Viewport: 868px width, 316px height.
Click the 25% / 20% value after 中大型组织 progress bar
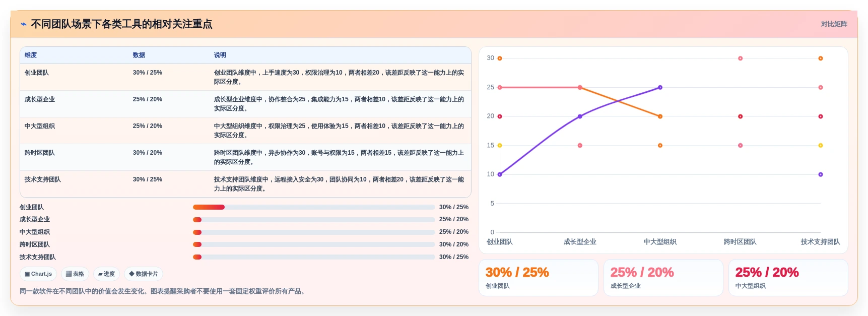[x=454, y=232]
